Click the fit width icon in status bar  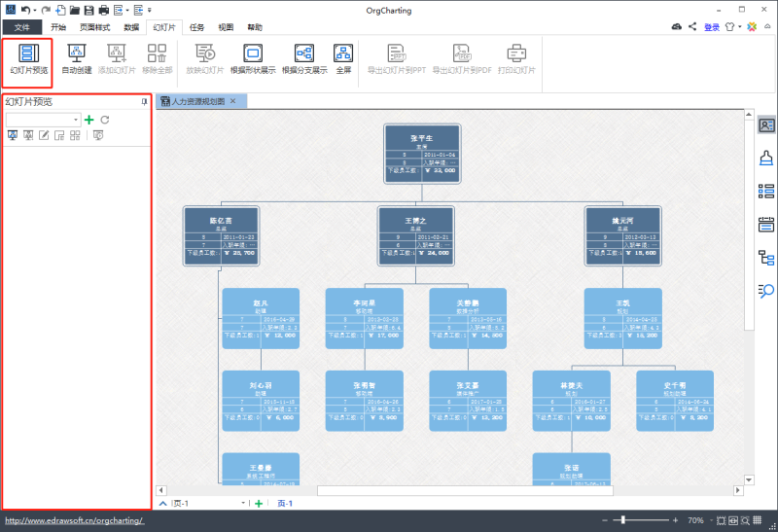tap(733, 520)
